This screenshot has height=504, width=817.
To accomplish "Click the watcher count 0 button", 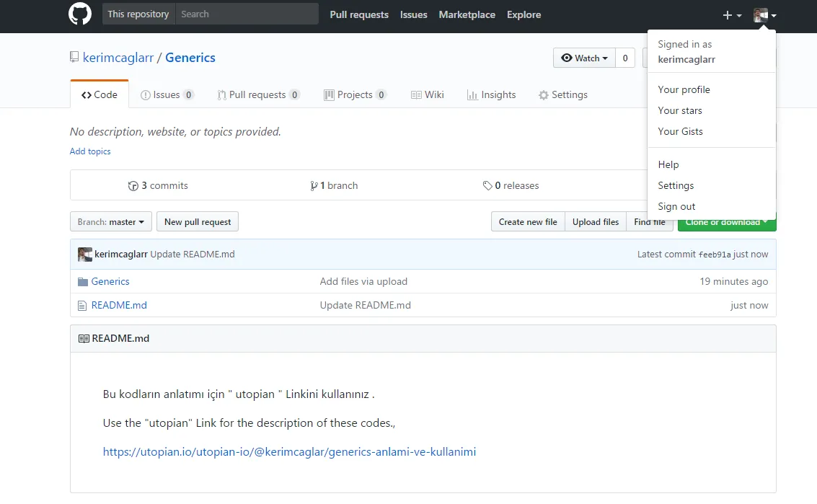I will tap(625, 58).
